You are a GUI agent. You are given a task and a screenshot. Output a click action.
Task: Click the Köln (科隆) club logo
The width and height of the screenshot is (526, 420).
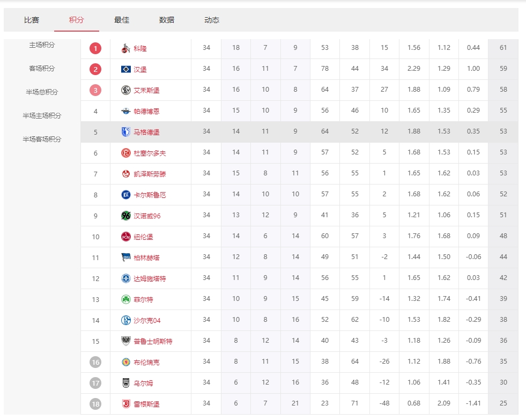(126, 48)
